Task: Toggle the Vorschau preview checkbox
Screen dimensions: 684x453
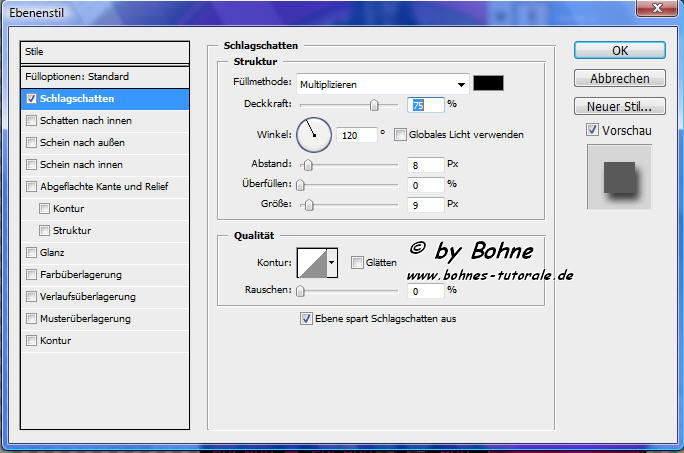Action: pyautogui.click(x=593, y=130)
